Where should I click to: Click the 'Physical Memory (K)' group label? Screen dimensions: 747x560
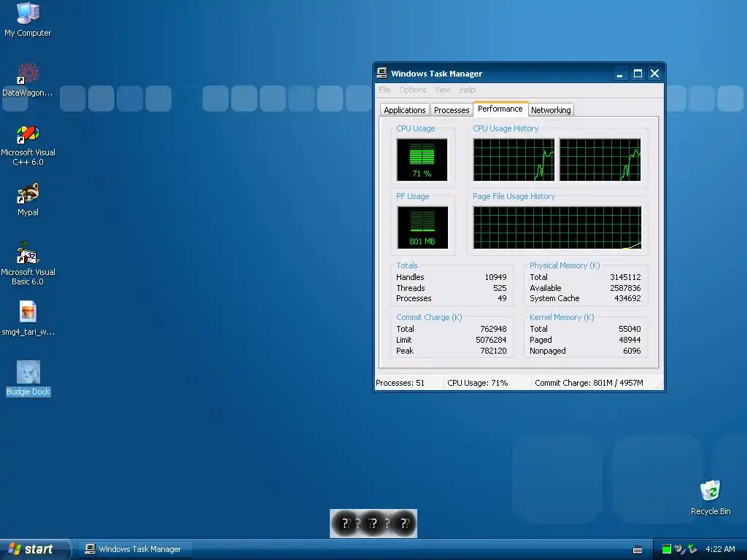pyautogui.click(x=565, y=265)
